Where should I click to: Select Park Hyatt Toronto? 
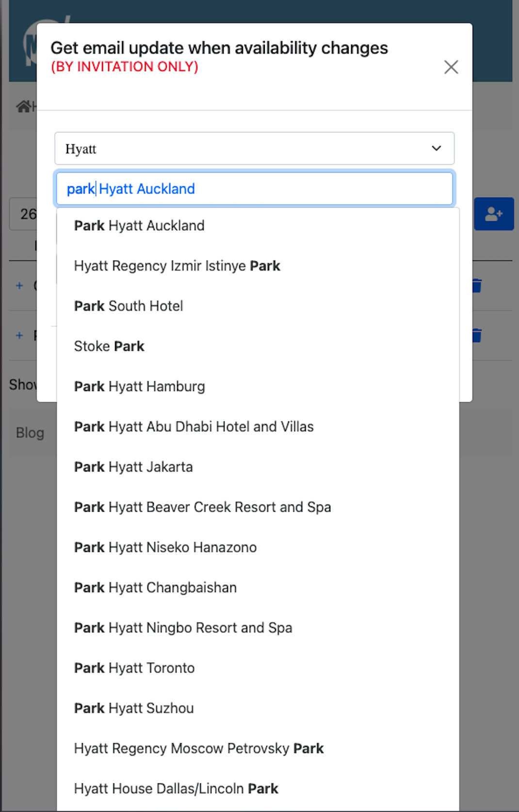[258, 668]
